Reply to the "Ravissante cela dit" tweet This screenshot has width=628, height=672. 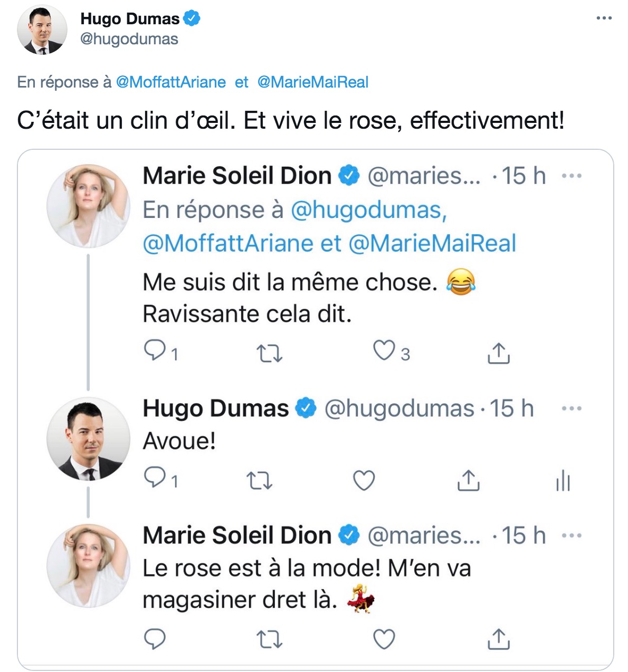(x=155, y=351)
